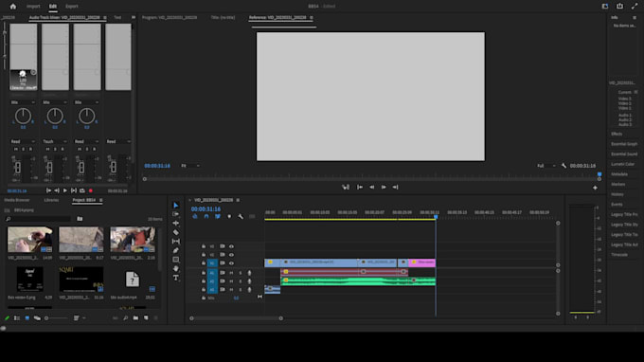644x362 pixels.
Task: Switch Project panel to list view
Action: click(17, 318)
